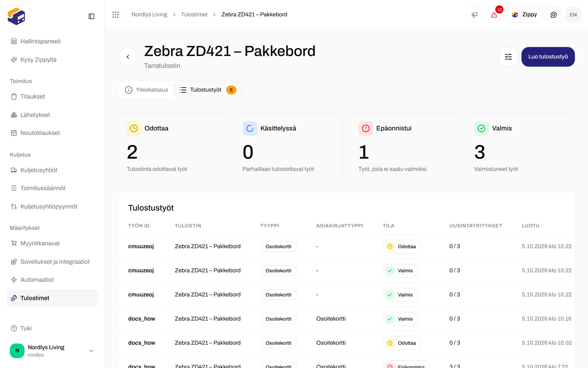
Task: Click date 5.10.2026 klo 10.16
Action: pos(546,319)
